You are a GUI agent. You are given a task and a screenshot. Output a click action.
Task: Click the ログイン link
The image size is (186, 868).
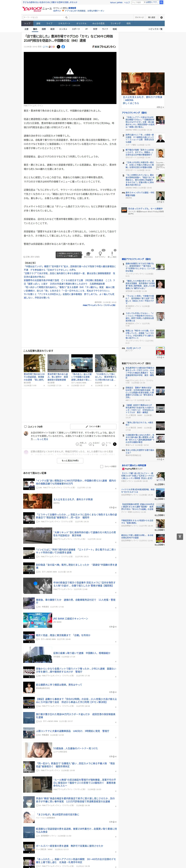pyautogui.click(x=57, y=11)
